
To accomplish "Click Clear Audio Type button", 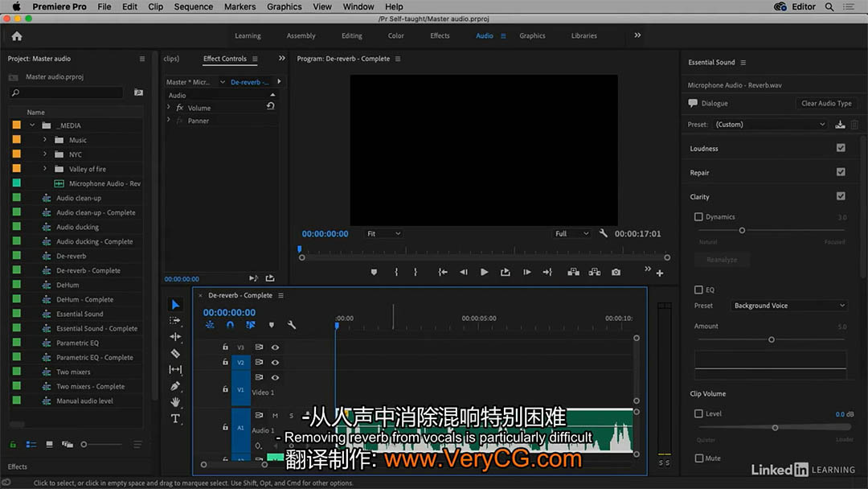I will point(826,104).
